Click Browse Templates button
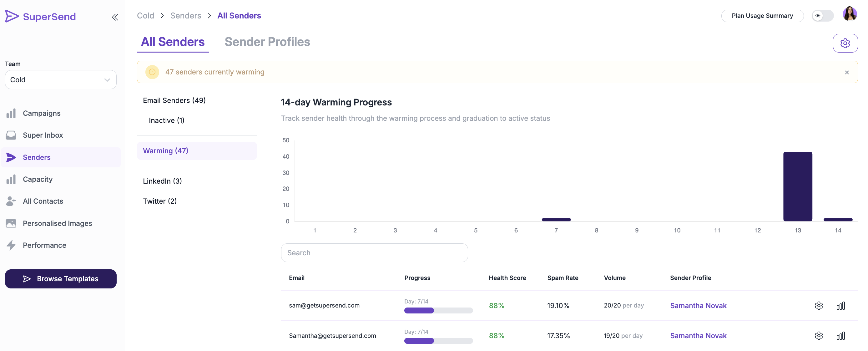This screenshot has width=868, height=351. (61, 278)
